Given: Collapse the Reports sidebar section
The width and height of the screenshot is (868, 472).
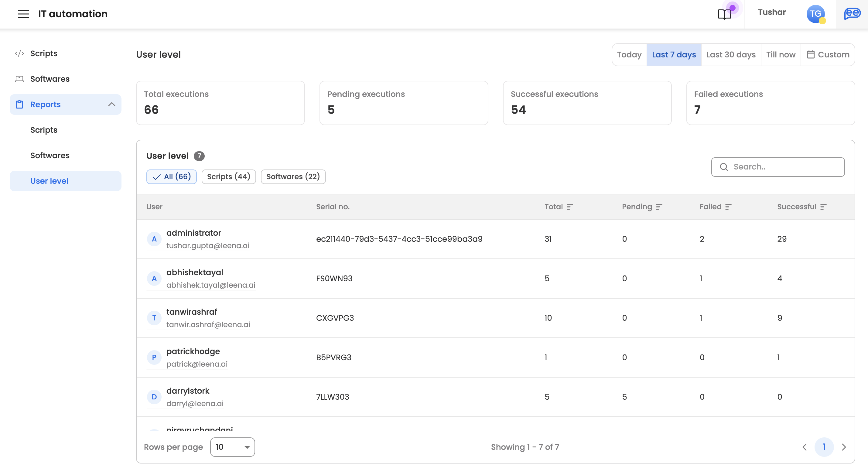Looking at the screenshot, I should (x=111, y=104).
